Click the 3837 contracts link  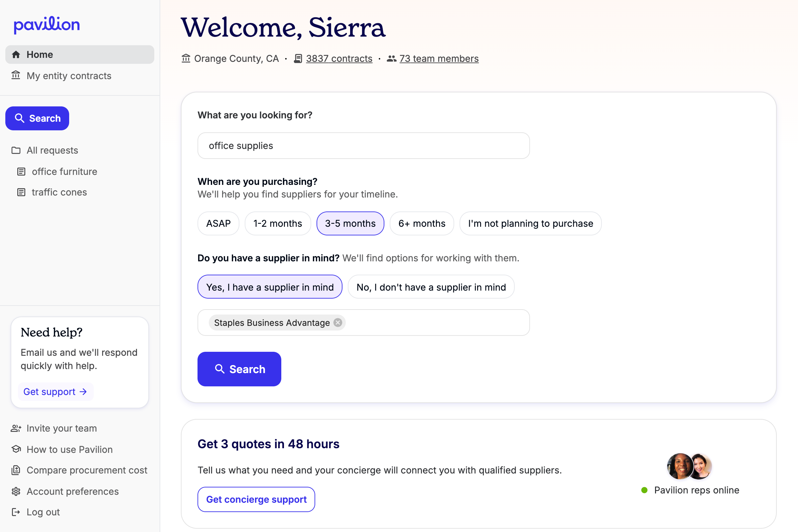(x=338, y=59)
